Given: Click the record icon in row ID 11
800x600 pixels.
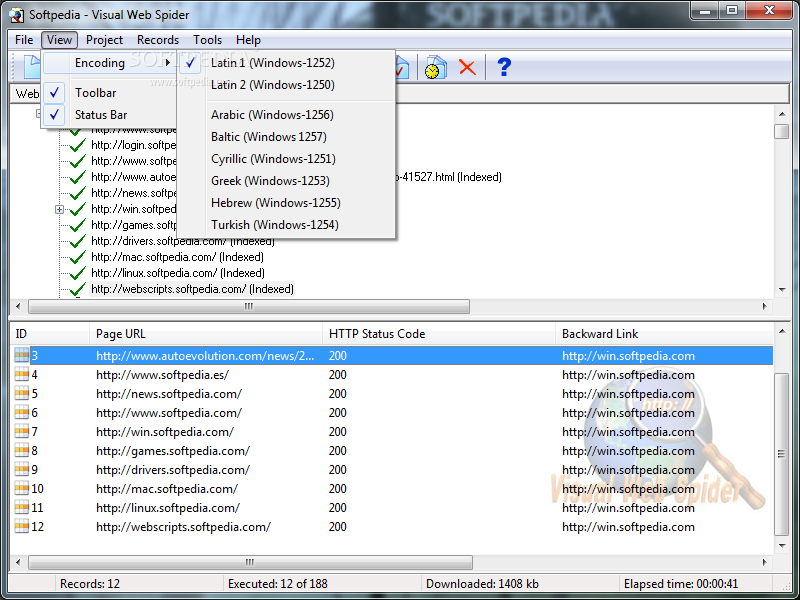Looking at the screenshot, I should click(x=21, y=508).
